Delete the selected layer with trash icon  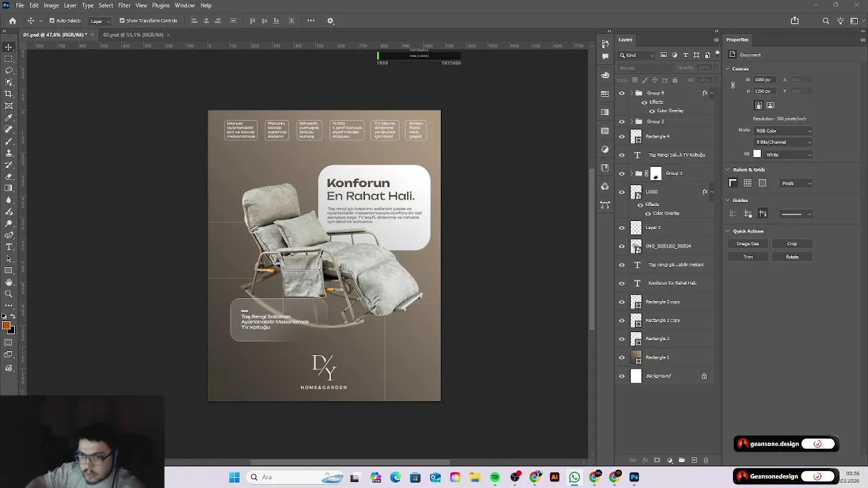tap(706, 461)
